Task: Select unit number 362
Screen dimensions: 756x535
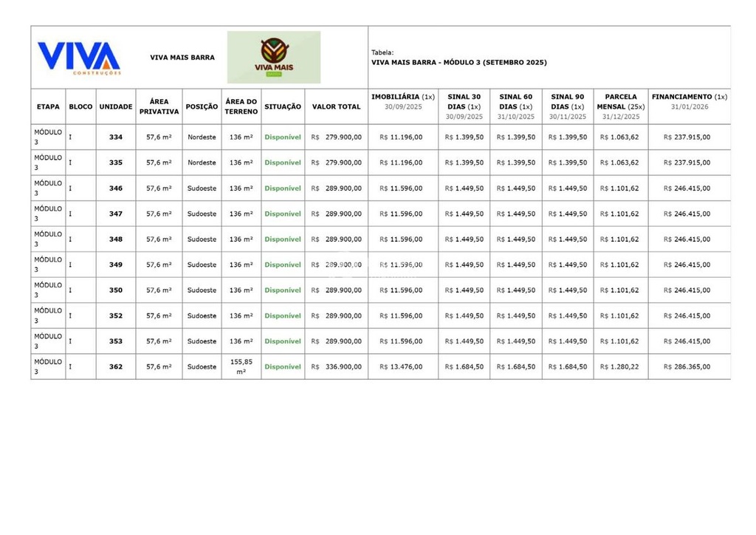Action: click(x=116, y=367)
